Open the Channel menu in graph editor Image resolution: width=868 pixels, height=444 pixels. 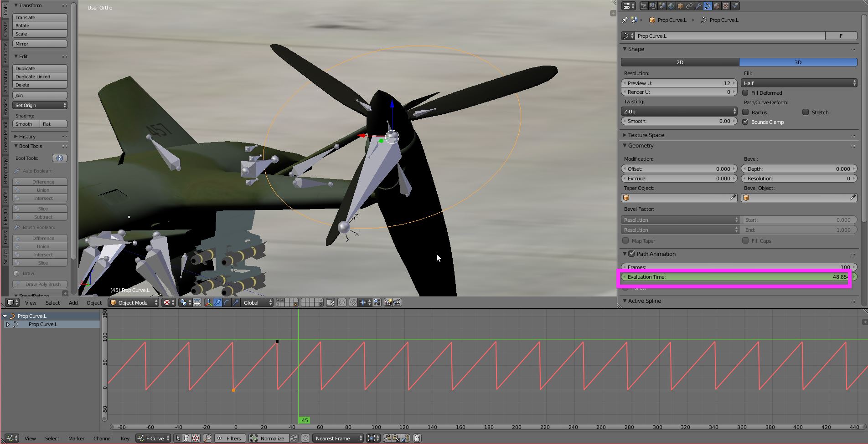pos(103,438)
